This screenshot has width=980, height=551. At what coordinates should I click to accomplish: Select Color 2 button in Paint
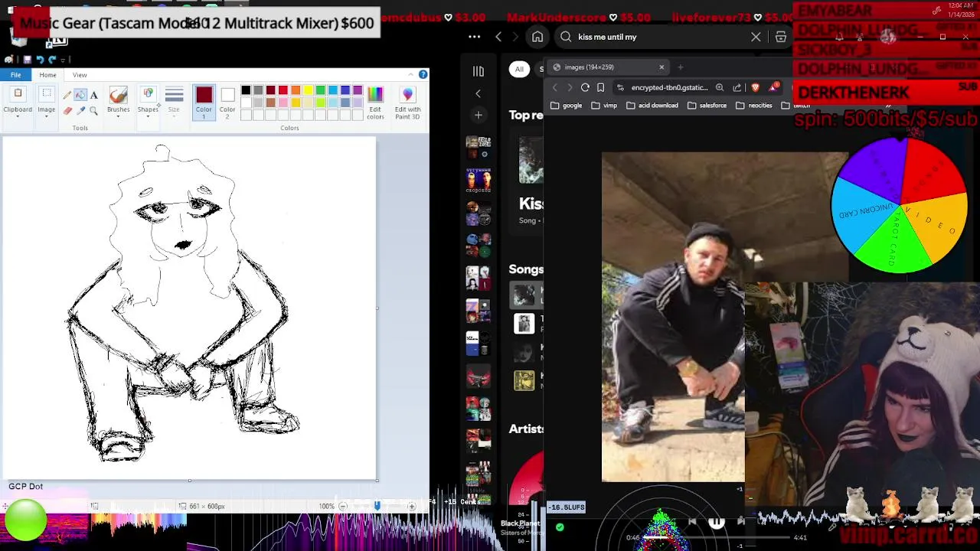(x=227, y=102)
